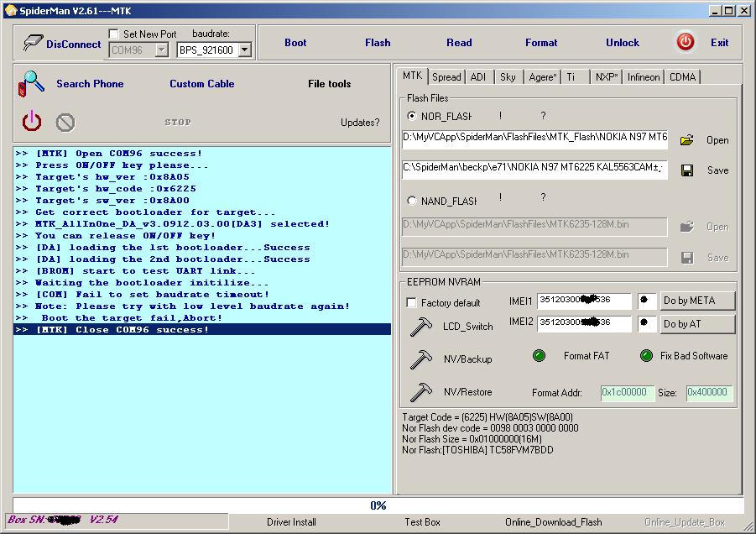
Task: Click the Format Addr 0x1c00000 field
Action: point(628,393)
